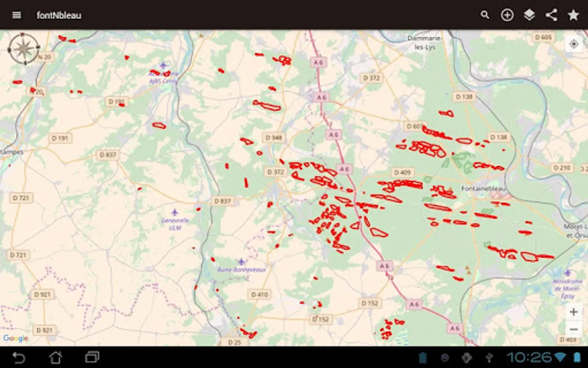The height and width of the screenshot is (368, 588).
Task: Tap the Buno-Bonnevaux airfield icon
Action: (241, 261)
